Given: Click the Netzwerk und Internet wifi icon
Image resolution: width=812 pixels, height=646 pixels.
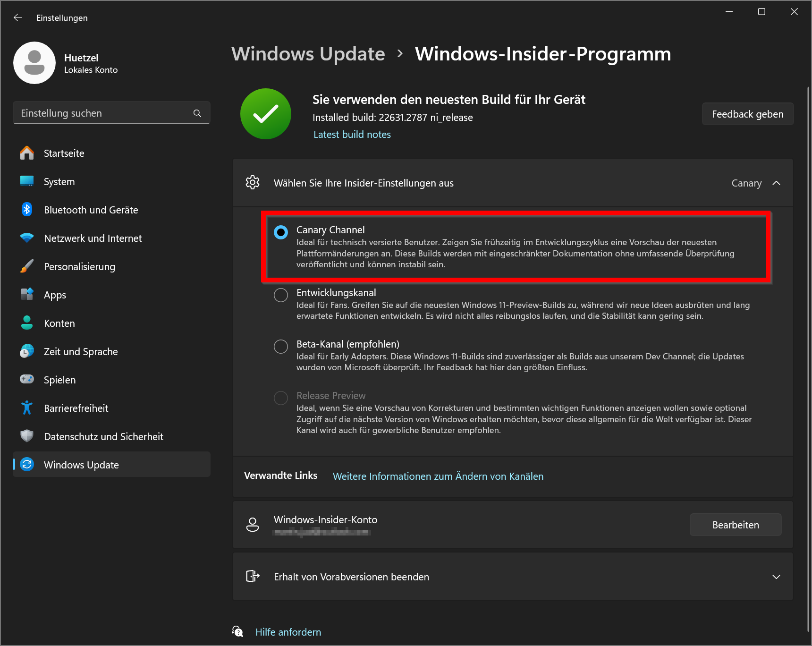Looking at the screenshot, I should (27, 238).
